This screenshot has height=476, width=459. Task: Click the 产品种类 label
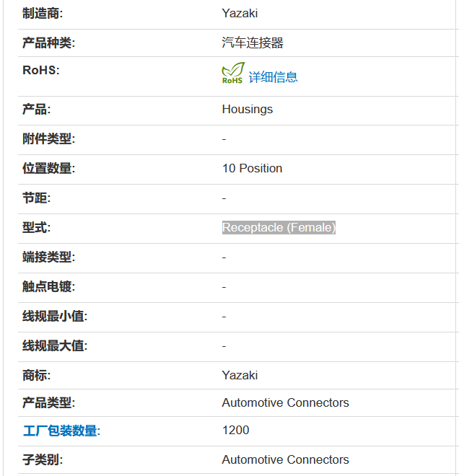click(x=48, y=43)
